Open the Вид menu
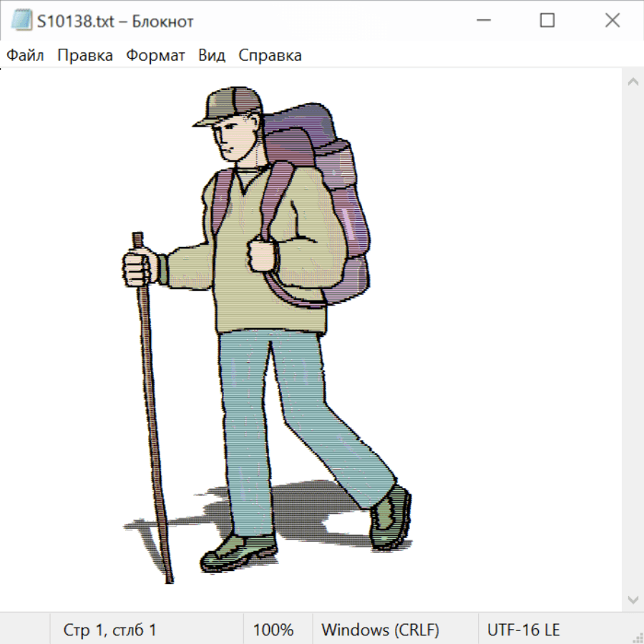This screenshot has width=644, height=644. (212, 55)
